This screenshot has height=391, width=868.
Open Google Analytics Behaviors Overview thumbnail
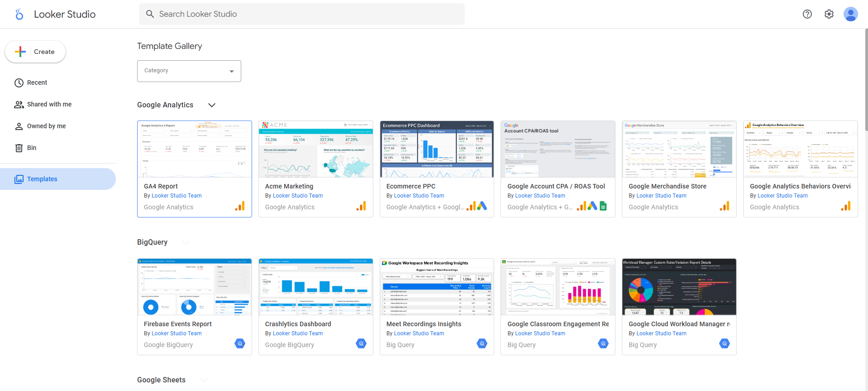[801, 149]
